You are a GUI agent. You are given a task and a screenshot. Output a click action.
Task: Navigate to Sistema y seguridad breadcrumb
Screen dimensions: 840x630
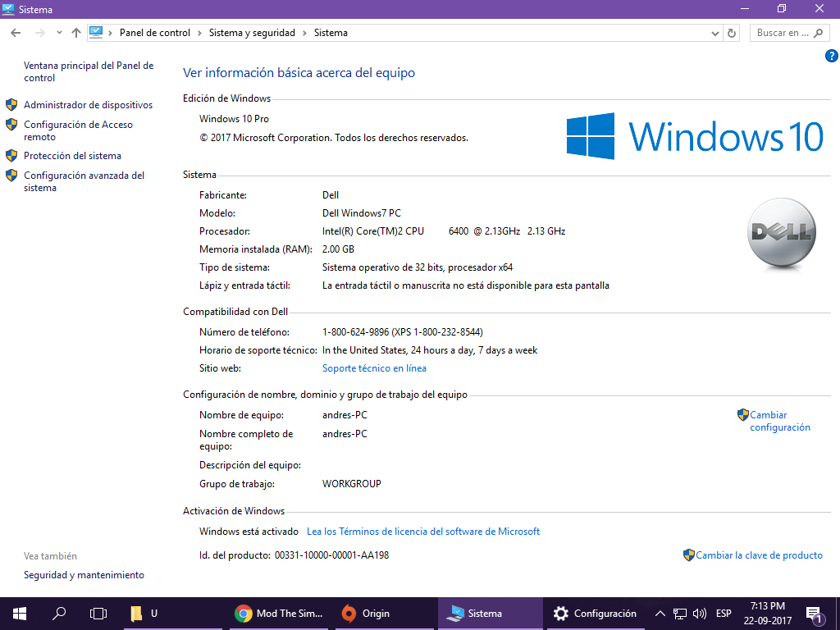(253, 33)
